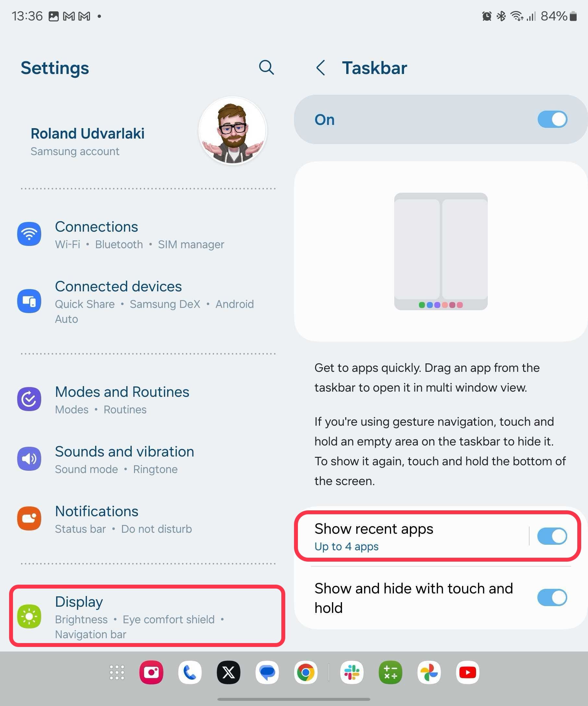588x706 pixels.
Task: Launch Slack from recent apps in taskbar
Action: point(352,672)
